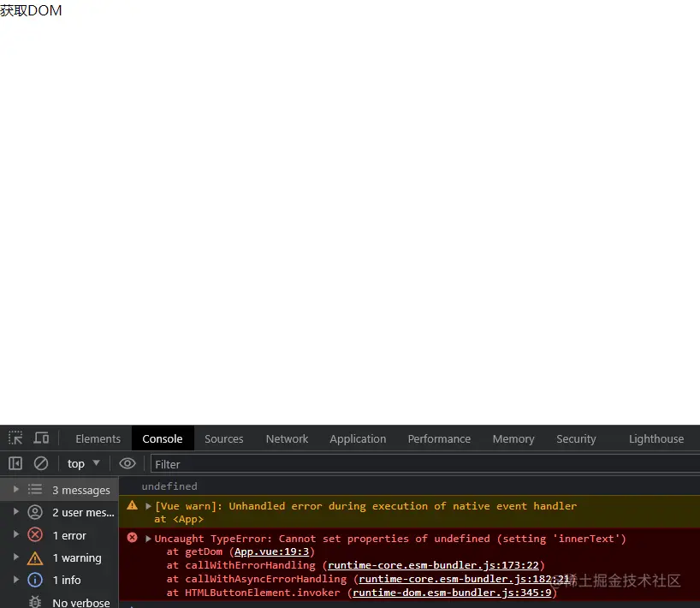700x608 pixels.
Task: Select the 'at <App>' warning trace text
Action: tap(179, 519)
